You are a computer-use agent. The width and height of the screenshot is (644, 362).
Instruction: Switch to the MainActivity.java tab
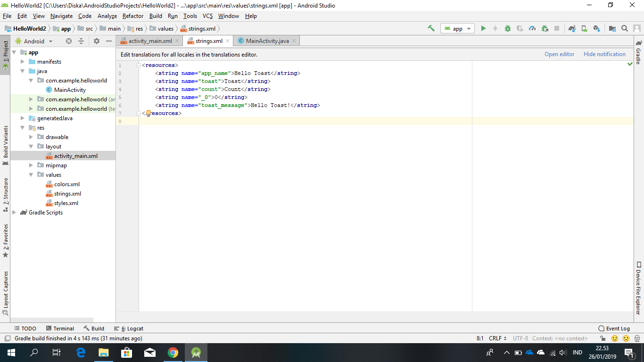pyautogui.click(x=266, y=41)
